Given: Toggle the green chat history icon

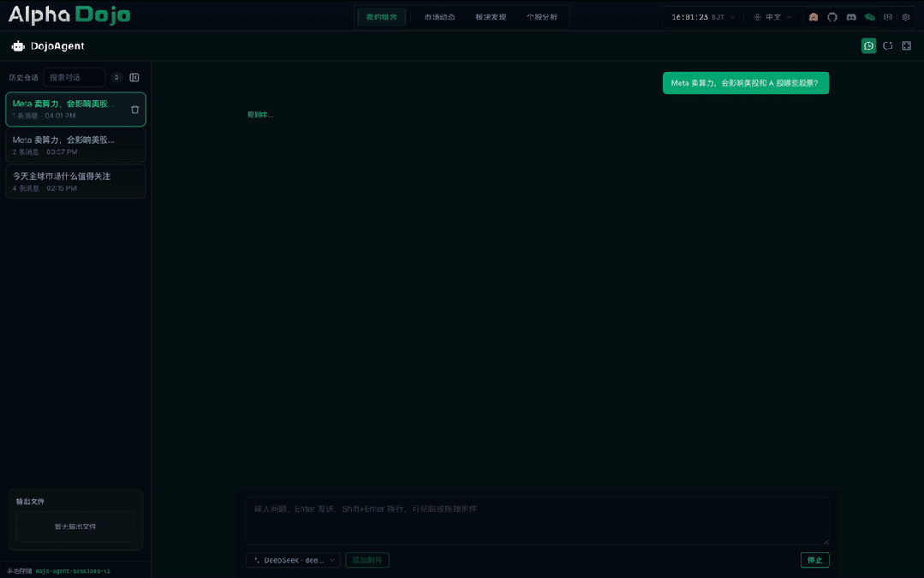Looking at the screenshot, I should pyautogui.click(x=868, y=46).
